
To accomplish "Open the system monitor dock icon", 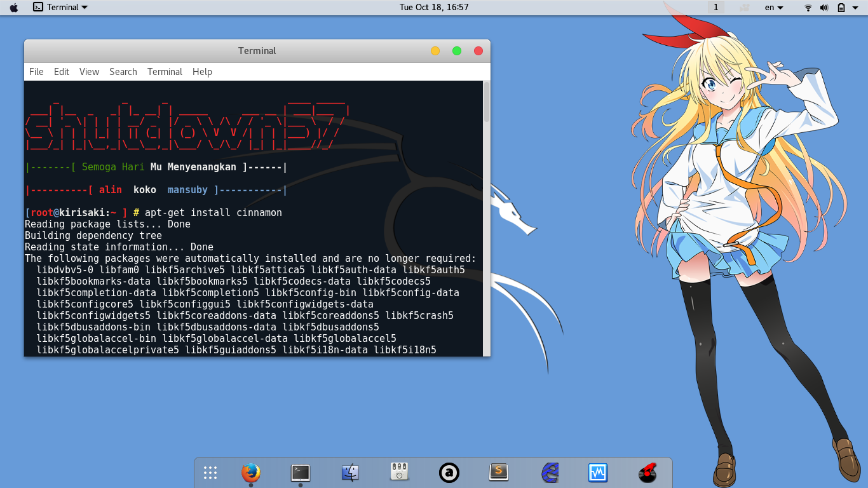I will [x=597, y=473].
